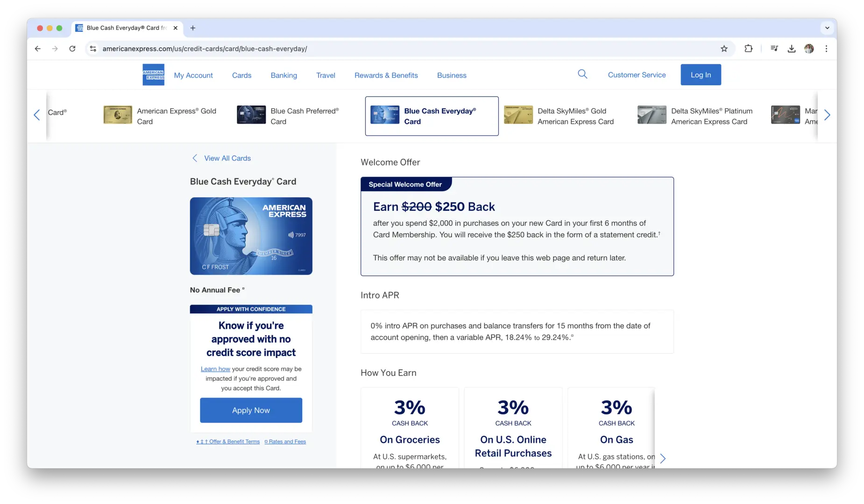
Task: Open the Offer & Benefit Terms link
Action: [228, 441]
